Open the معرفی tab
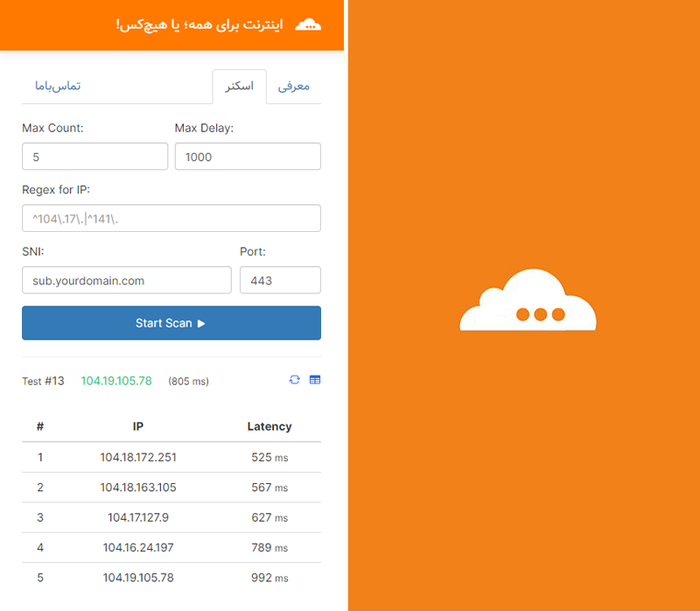The height and width of the screenshot is (611, 700). 294,86
